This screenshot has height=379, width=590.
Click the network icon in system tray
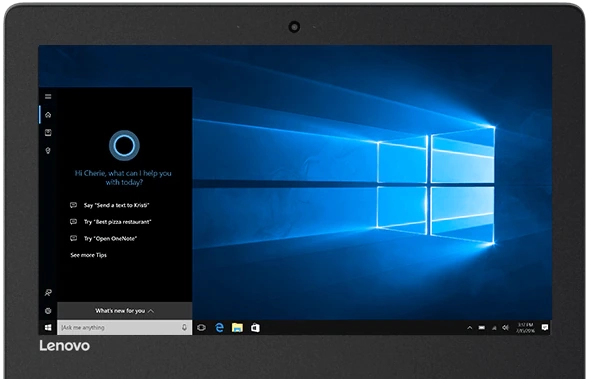tap(494, 328)
